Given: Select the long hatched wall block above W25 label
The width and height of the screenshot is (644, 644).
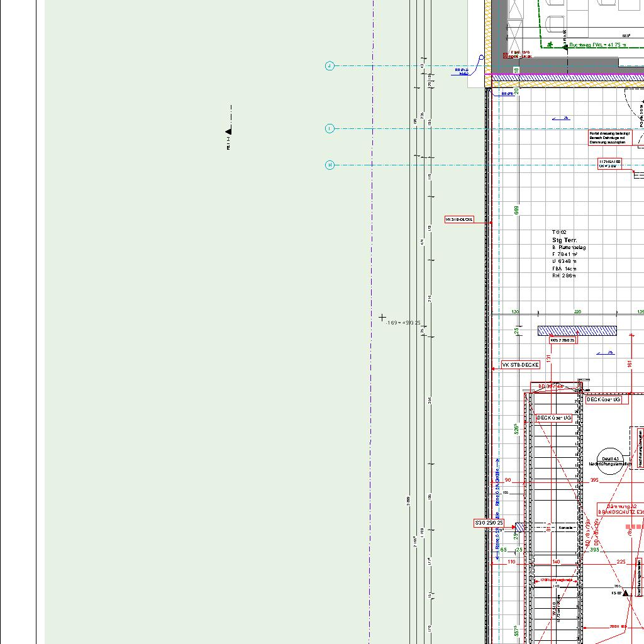Looking at the screenshot, I should (x=577, y=331).
